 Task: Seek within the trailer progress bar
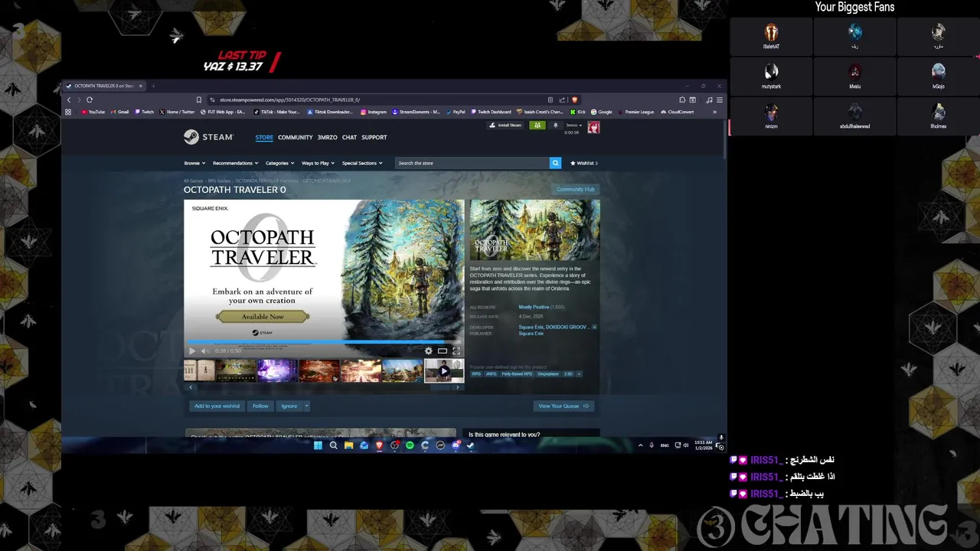[x=324, y=342]
